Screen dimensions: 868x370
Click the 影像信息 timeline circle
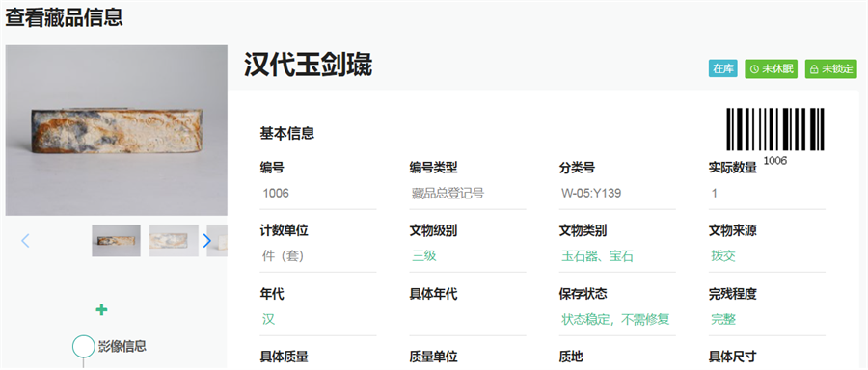(x=84, y=346)
